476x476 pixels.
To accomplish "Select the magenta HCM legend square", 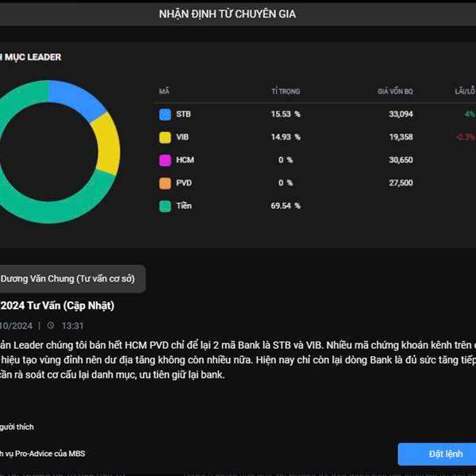I will [165, 160].
